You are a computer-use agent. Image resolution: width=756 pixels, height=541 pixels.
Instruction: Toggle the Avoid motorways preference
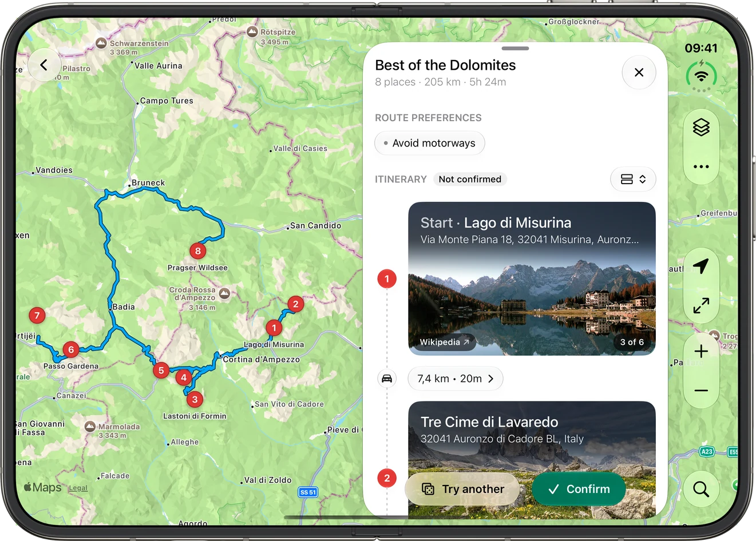430,143
